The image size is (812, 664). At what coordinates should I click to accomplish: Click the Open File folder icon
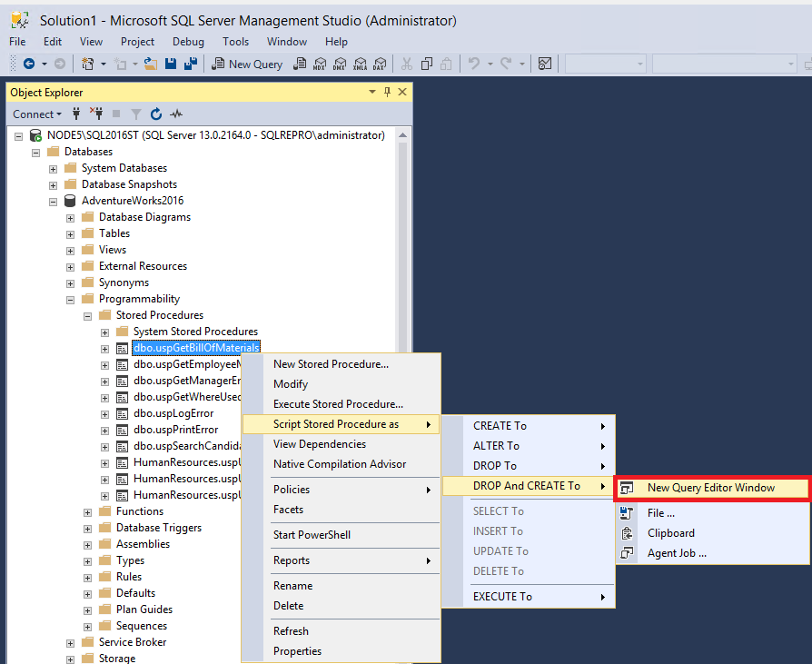click(x=151, y=64)
